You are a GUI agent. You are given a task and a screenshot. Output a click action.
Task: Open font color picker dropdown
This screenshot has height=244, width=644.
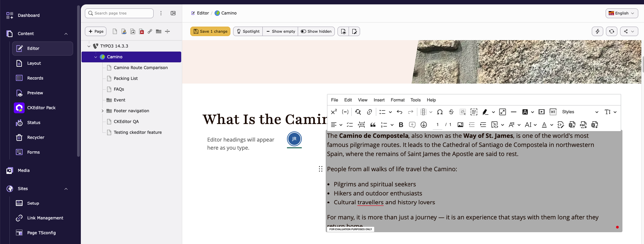547,125
